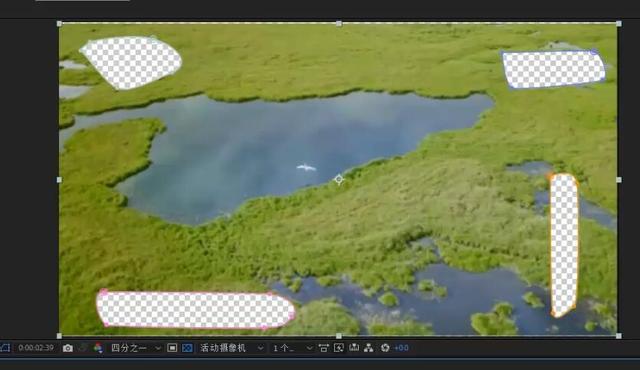This screenshot has width=640, height=370.
Task: Click the reset exposure aperture icon
Action: pyautogui.click(x=385, y=348)
